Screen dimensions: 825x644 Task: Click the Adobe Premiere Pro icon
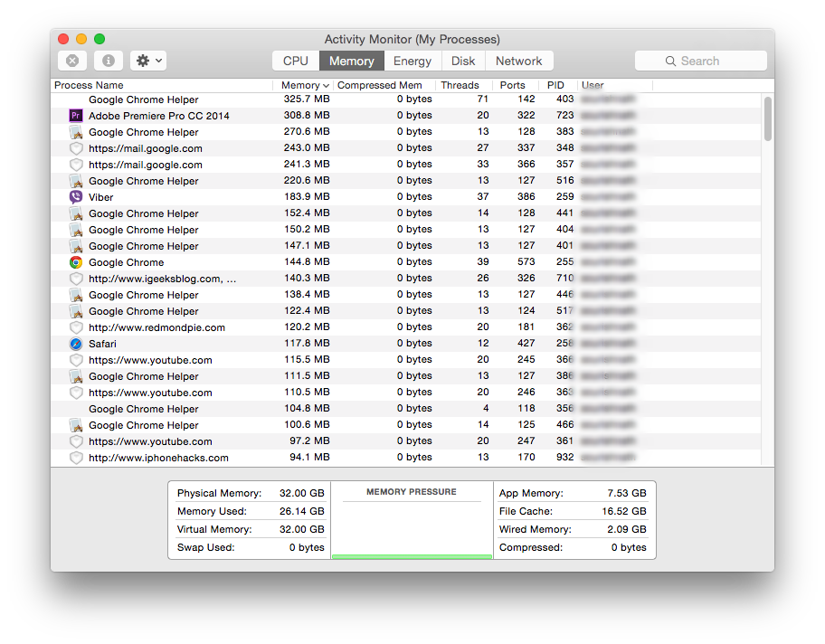point(76,116)
